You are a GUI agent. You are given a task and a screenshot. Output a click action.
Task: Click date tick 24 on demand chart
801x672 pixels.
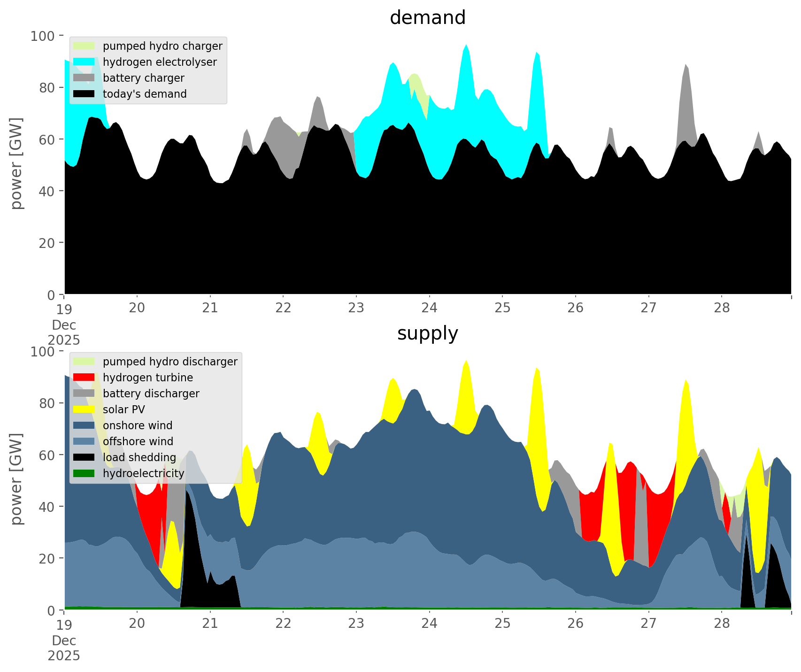click(x=429, y=308)
